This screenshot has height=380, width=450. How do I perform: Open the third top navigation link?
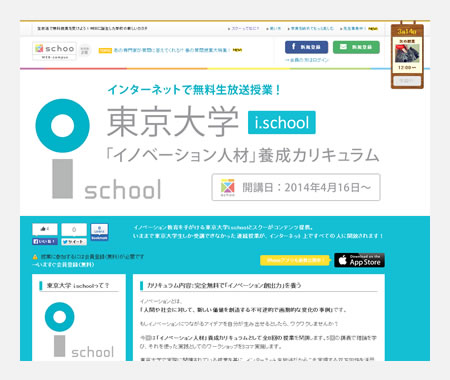311,29
